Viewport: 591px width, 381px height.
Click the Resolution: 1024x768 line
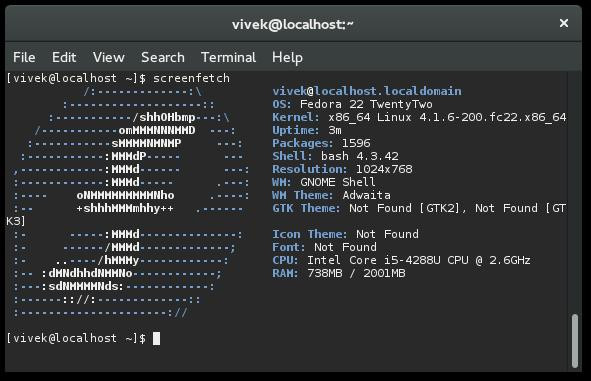pyautogui.click(x=342, y=169)
